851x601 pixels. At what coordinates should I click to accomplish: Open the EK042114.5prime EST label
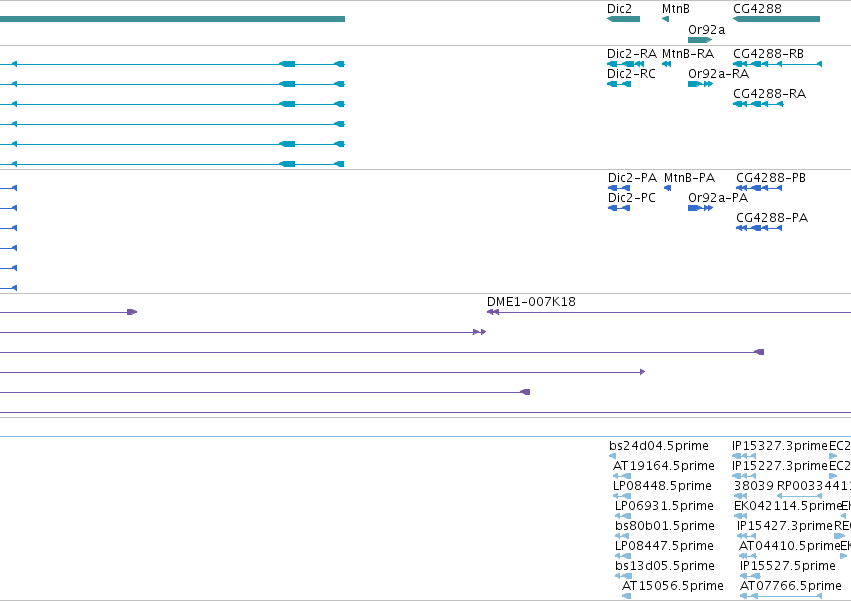[788, 506]
